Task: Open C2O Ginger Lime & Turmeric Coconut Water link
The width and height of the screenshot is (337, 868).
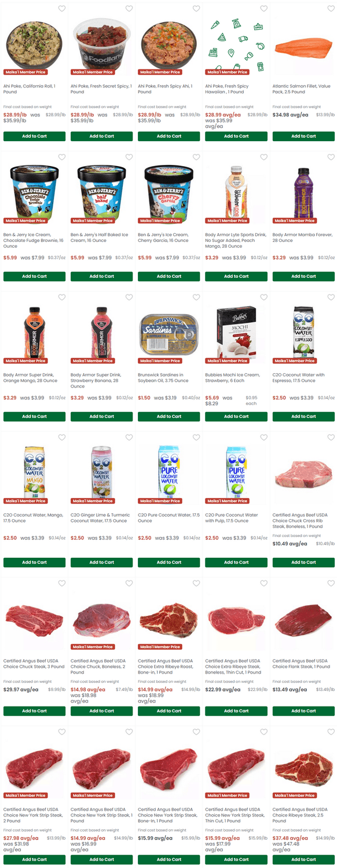Action: [101, 518]
